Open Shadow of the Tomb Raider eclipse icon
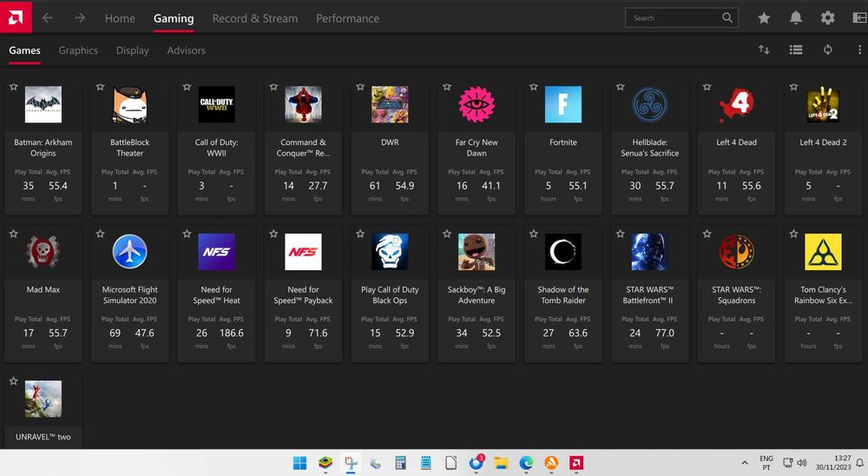 tap(563, 252)
